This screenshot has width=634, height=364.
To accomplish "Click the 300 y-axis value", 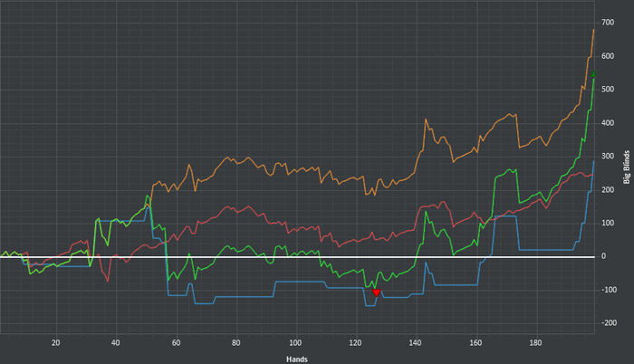I will (x=608, y=156).
